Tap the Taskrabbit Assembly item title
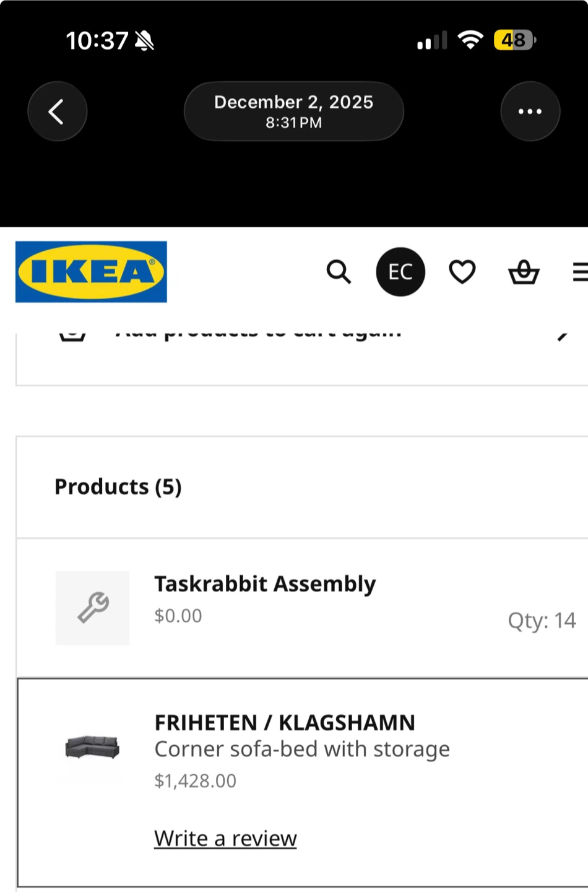This screenshot has height=892, width=588. (265, 584)
